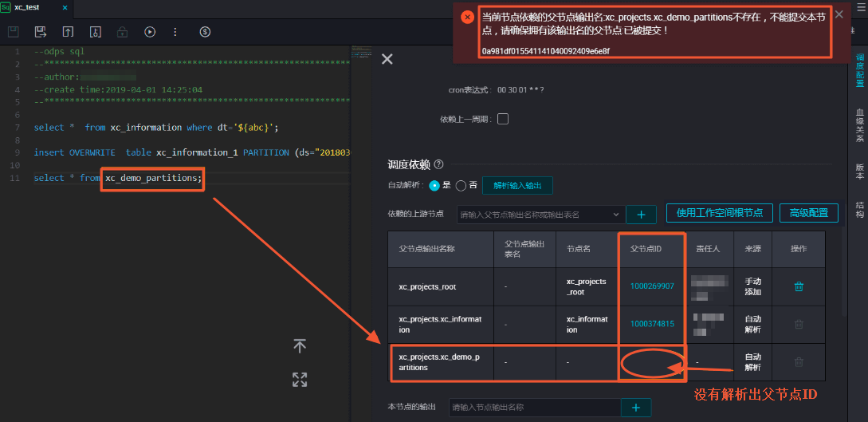Click the 使用工作空间根节点 button
Viewport: 868px width, 422px height.
click(720, 213)
